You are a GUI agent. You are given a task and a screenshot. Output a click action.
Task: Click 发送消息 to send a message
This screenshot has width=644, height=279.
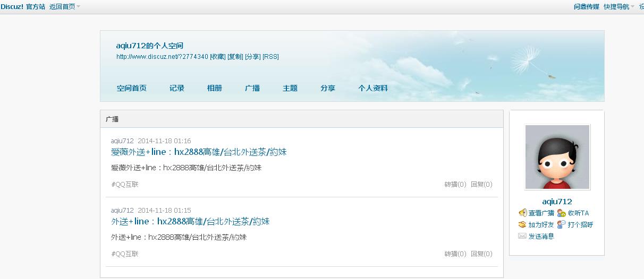point(541,236)
